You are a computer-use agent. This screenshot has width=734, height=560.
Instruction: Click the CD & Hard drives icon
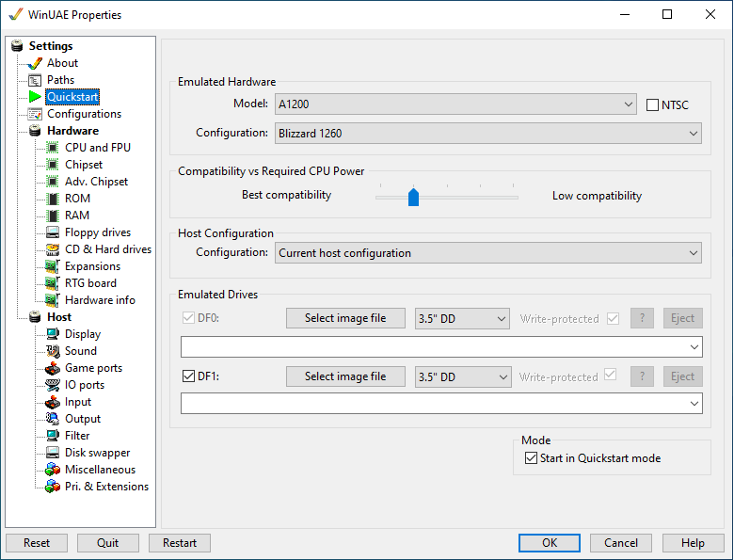click(x=53, y=249)
